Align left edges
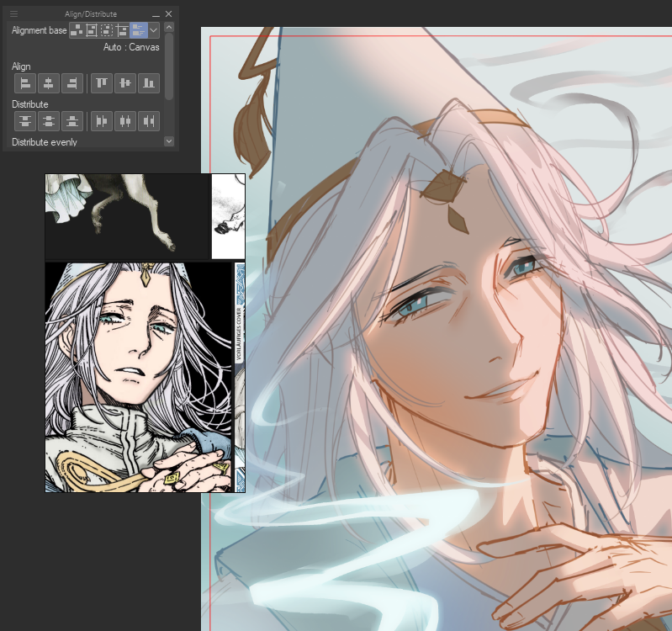 (x=25, y=83)
